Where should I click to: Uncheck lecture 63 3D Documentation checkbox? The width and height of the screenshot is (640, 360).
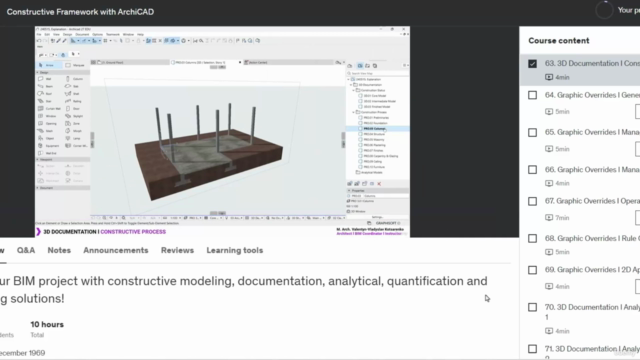(x=532, y=64)
